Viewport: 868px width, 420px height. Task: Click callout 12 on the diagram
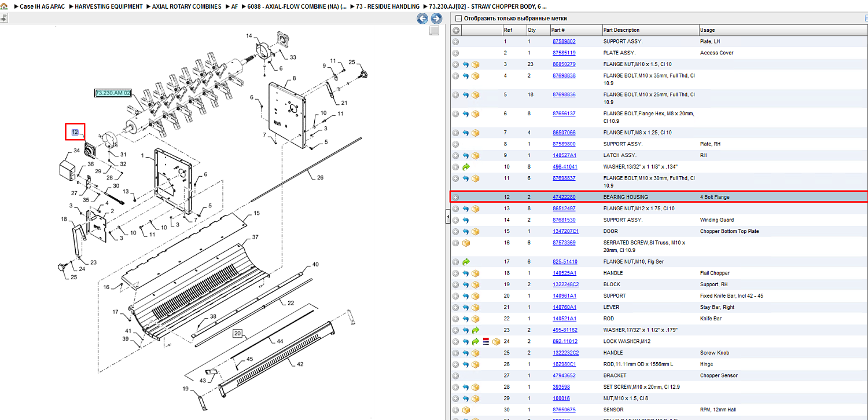(75, 132)
